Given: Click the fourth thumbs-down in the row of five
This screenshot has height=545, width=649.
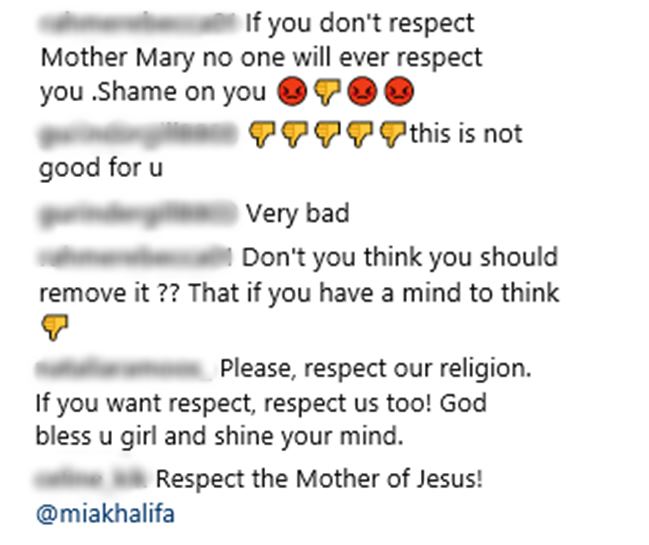Looking at the screenshot, I should (361, 135).
